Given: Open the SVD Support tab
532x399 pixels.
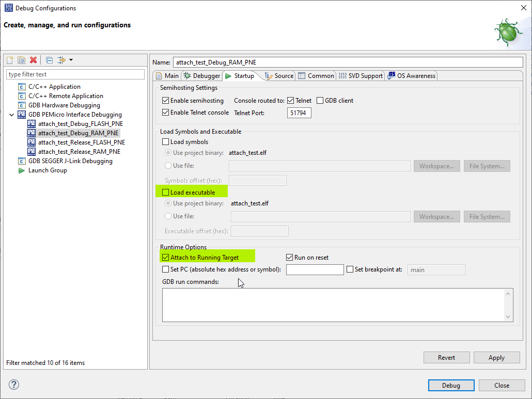Looking at the screenshot, I should pos(361,76).
